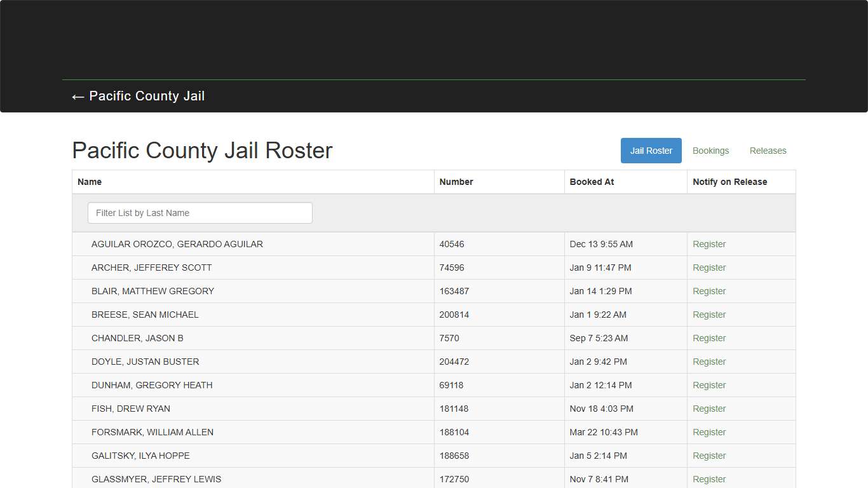This screenshot has width=868, height=488.
Task: Register for AGUILAR OROZCO release notification
Action: pos(709,244)
